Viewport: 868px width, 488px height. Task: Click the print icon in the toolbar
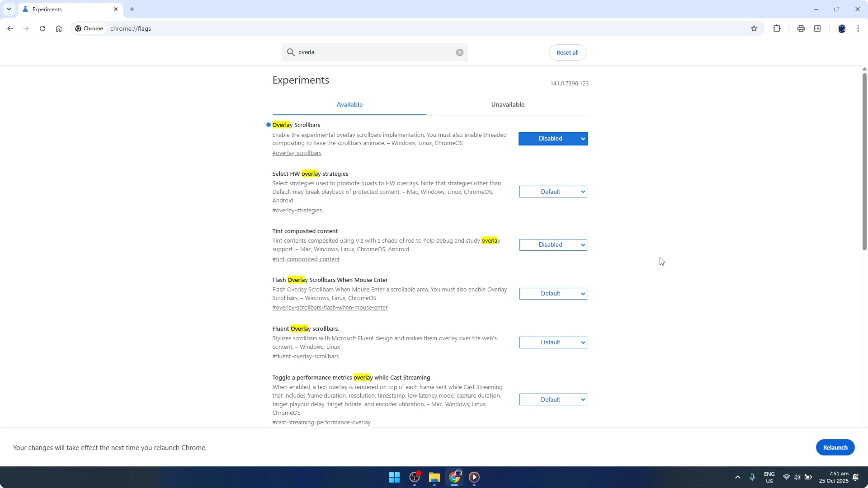[x=801, y=28]
